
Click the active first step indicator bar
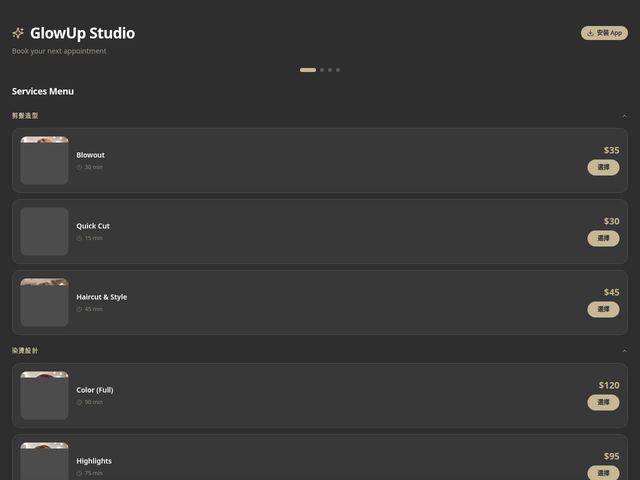(308, 70)
